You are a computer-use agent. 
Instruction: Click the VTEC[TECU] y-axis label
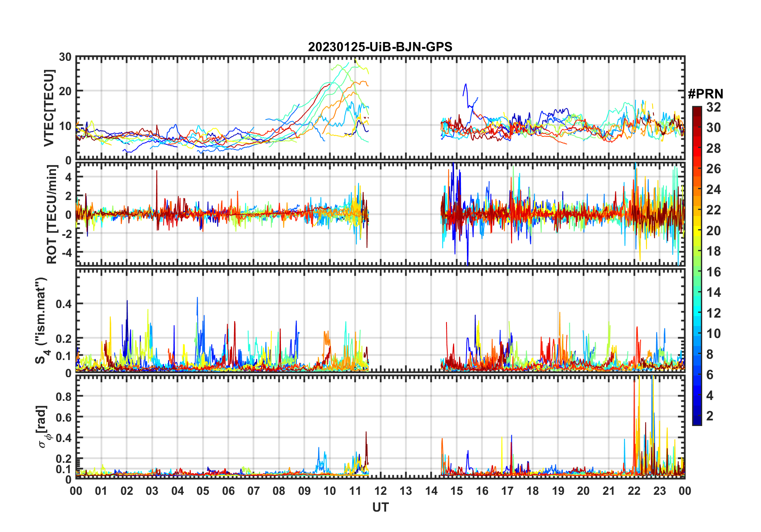pyautogui.click(x=49, y=108)
